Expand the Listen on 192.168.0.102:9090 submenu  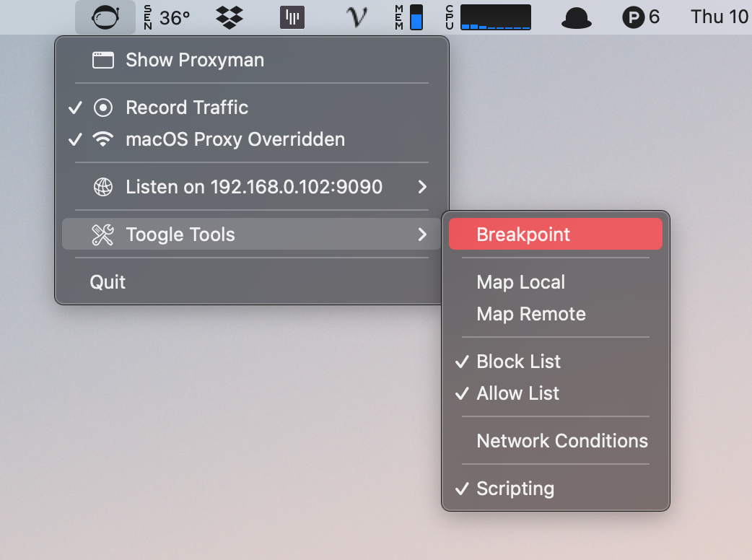point(254,186)
